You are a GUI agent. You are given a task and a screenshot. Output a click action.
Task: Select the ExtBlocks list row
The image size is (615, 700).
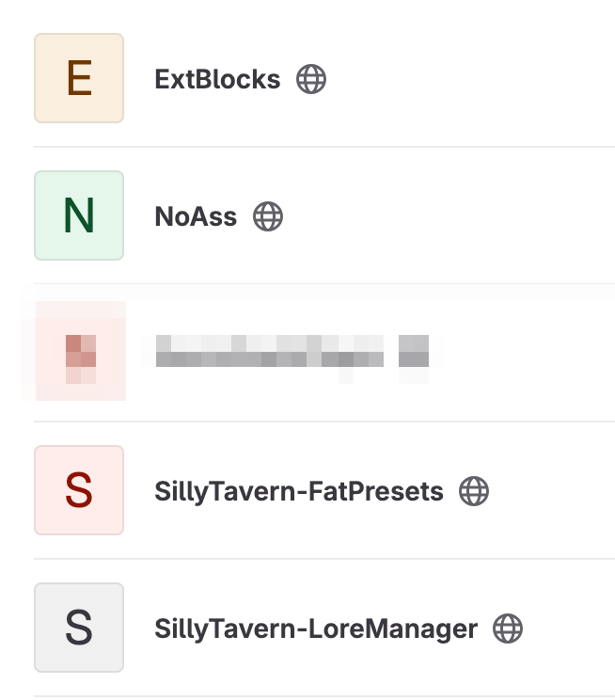pyautogui.click(x=324, y=78)
